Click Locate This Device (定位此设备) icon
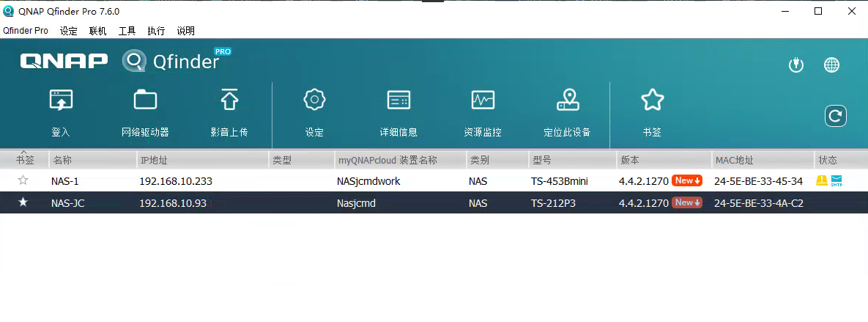 click(568, 100)
